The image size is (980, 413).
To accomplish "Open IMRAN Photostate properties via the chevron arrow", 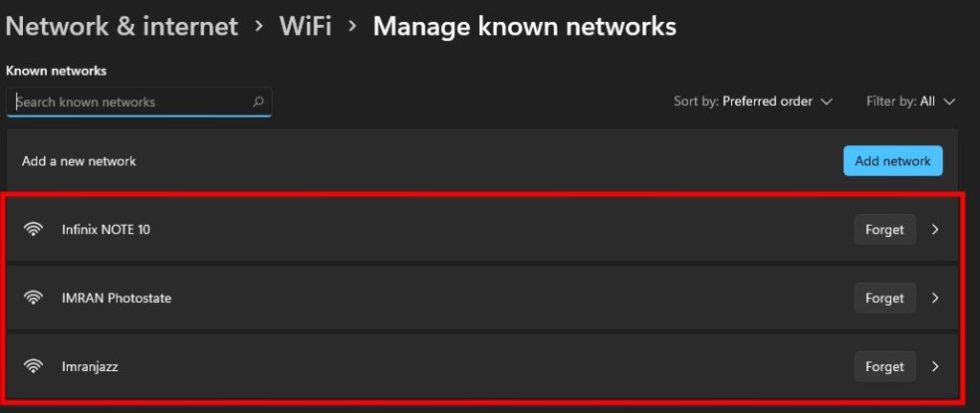I will 935,298.
